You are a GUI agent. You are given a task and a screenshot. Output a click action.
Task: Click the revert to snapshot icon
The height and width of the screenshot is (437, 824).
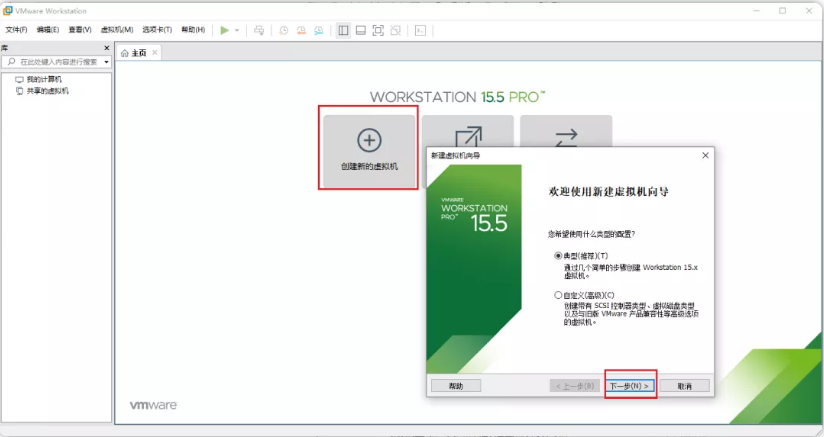pos(301,30)
